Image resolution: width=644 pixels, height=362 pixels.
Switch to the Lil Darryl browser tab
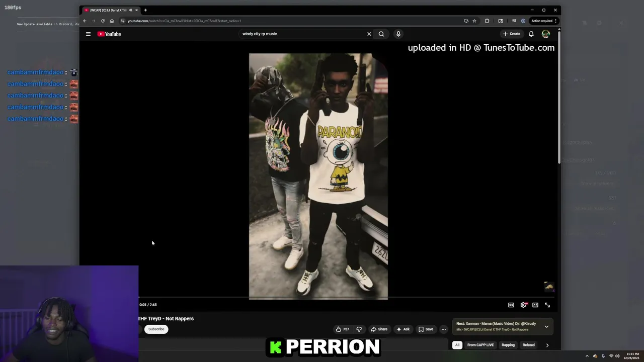click(108, 10)
